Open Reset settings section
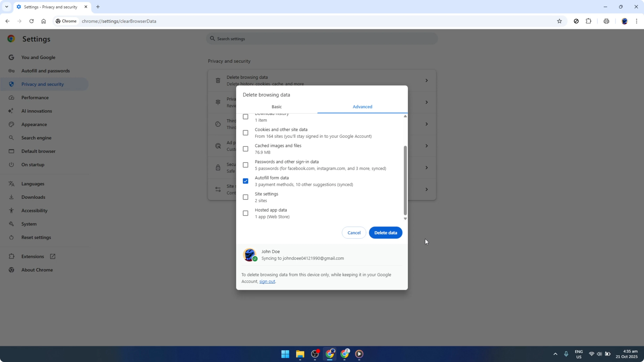This screenshot has height=362, width=644. [x=44, y=237]
